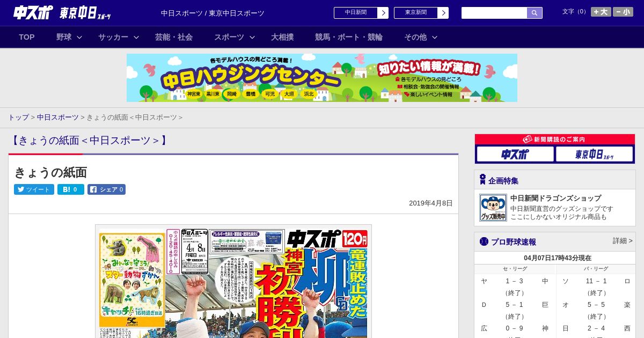
Task: Click the 東京中日スポーツ subscription banner button
Action: tap(595, 154)
